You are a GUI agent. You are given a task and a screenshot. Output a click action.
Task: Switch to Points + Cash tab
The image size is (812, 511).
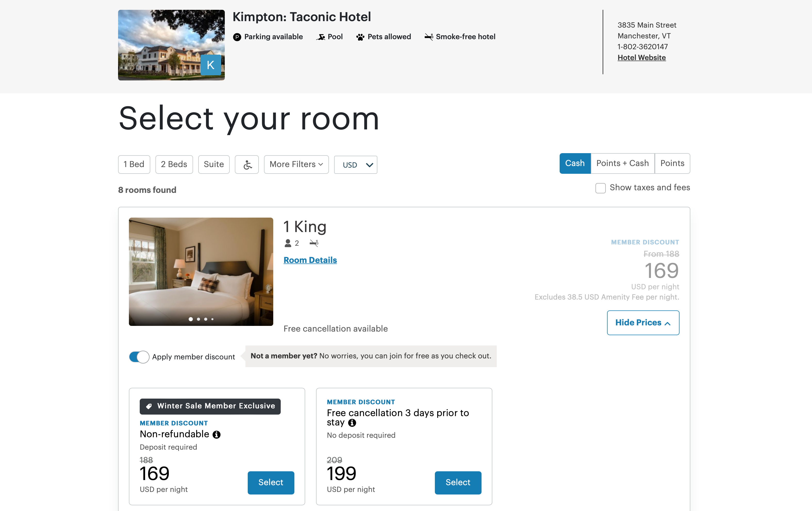[622, 164]
